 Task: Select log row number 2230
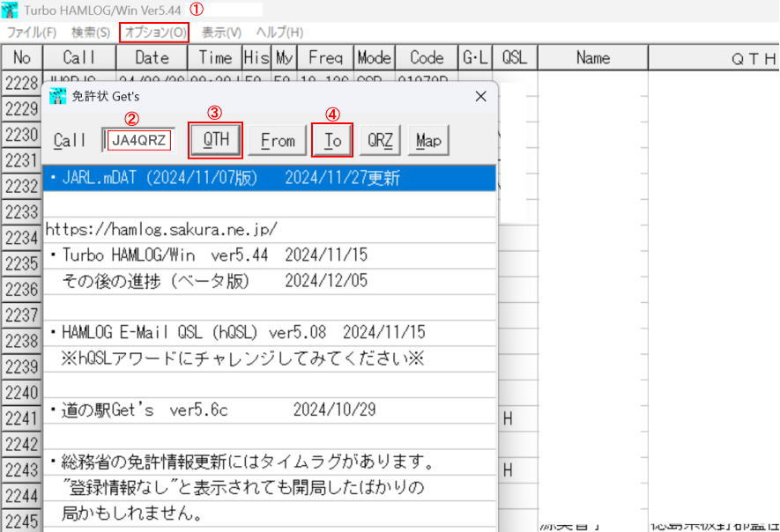tap(22, 135)
